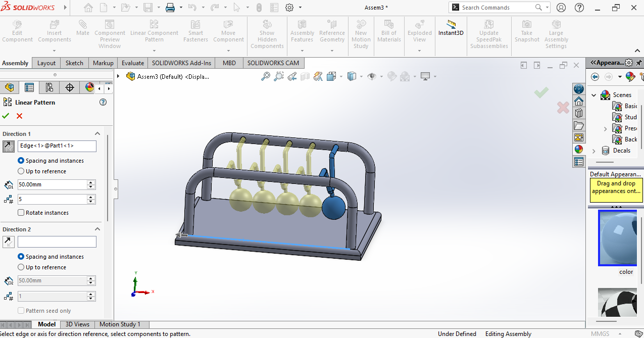Switch to 3D Views bottom tab

(77, 324)
